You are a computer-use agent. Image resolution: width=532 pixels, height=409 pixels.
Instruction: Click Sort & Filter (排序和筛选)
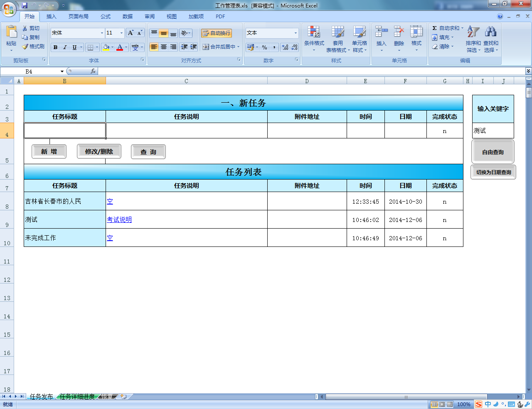473,39
